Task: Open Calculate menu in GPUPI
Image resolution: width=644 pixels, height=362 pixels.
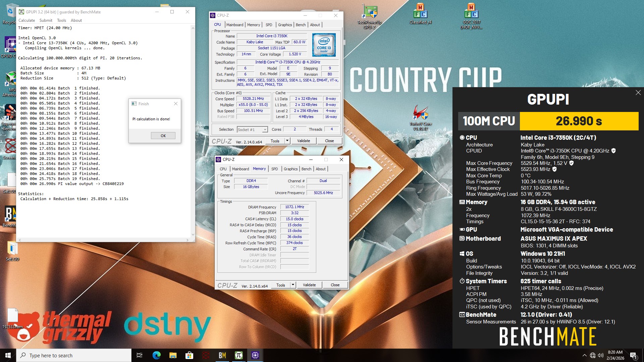Action: click(x=26, y=20)
